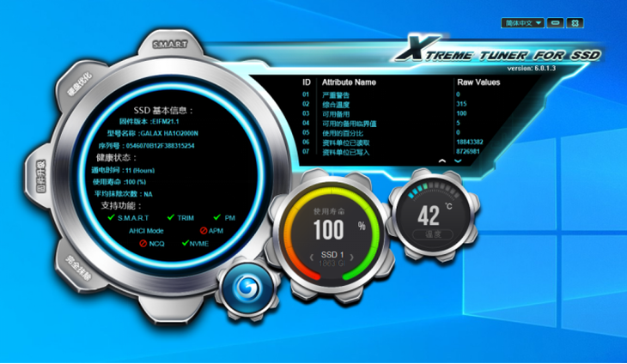Click the AHCI Mode text
This screenshot has width=627, height=364.
tap(146, 231)
